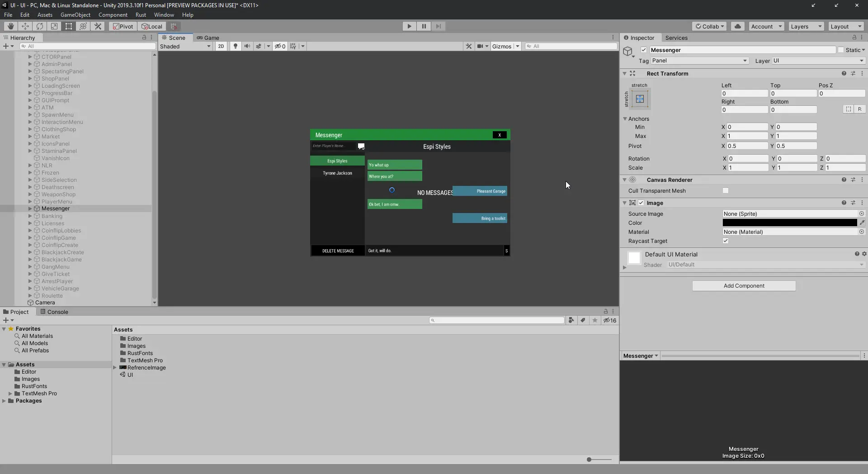Uncheck the Raycast Target checkbox
Image resolution: width=868 pixels, height=474 pixels.
click(726, 241)
